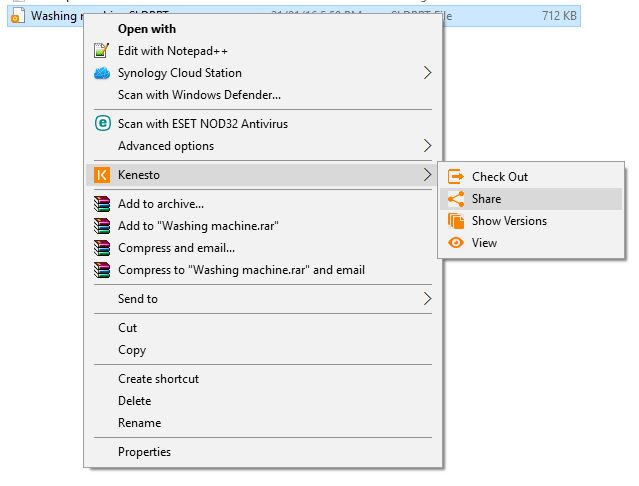Image resolution: width=639 pixels, height=486 pixels.
Task: Click WinRAR icon beside Add to archive
Action: pos(102,204)
